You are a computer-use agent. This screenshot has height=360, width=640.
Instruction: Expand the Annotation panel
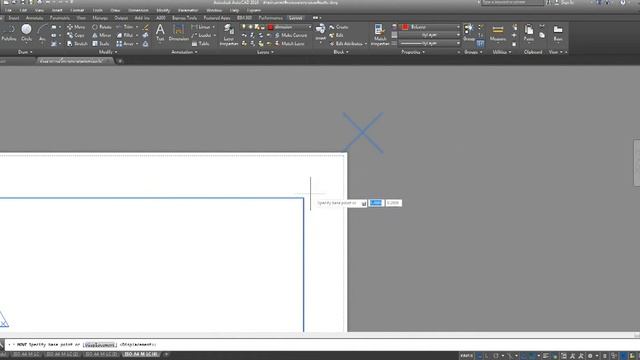click(184, 52)
